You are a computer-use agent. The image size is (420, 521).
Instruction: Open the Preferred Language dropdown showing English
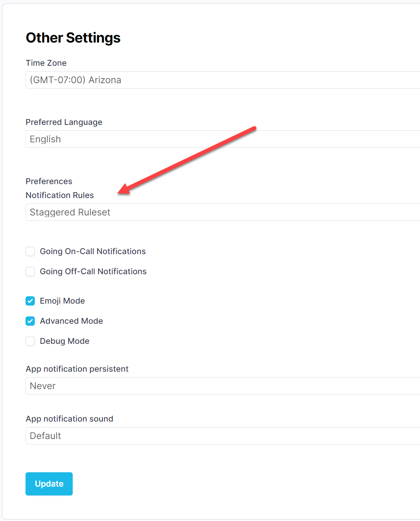(222, 139)
